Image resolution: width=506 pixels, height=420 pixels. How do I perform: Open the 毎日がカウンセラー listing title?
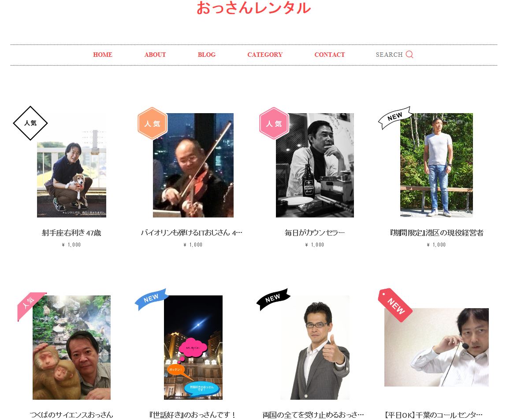point(315,233)
